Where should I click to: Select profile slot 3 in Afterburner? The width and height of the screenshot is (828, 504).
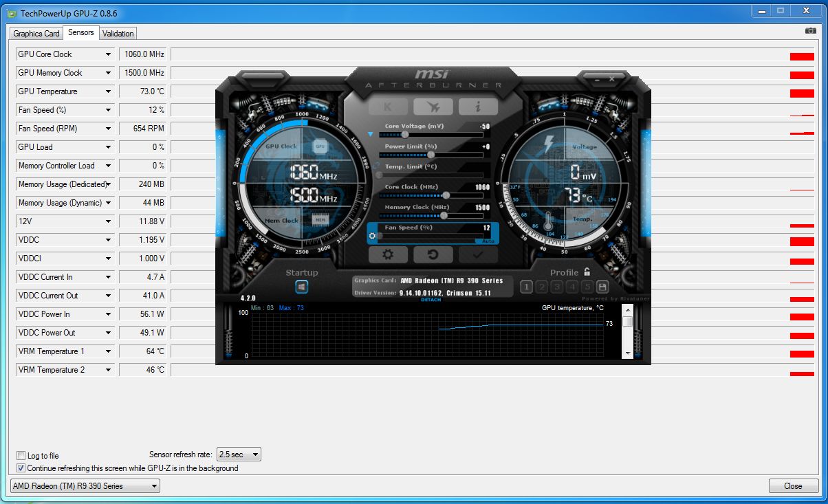(x=556, y=287)
